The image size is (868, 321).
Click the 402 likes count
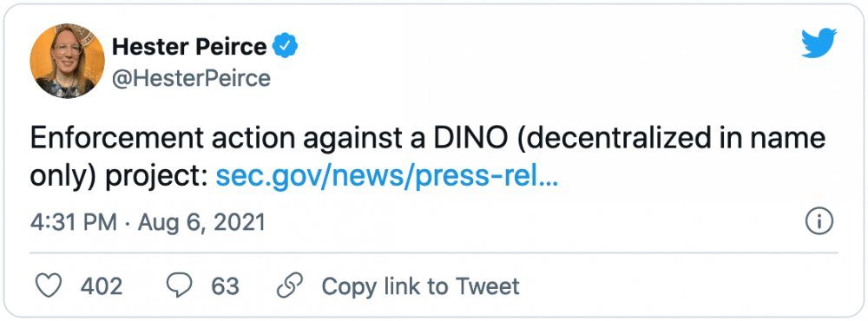pos(102,286)
